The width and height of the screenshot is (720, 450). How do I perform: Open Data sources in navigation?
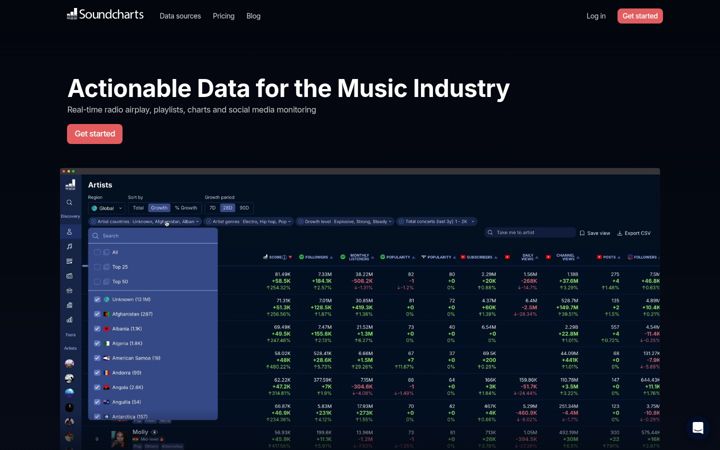(180, 16)
